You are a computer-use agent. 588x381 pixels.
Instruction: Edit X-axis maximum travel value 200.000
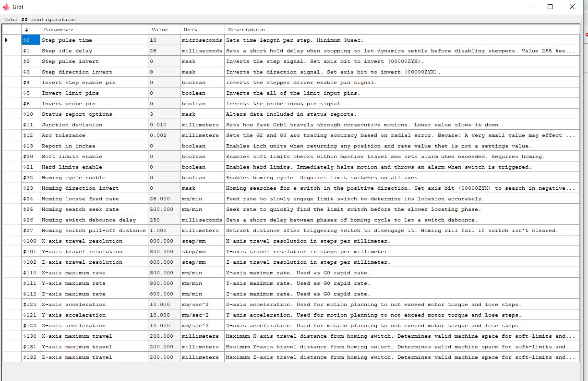pyautogui.click(x=164, y=336)
